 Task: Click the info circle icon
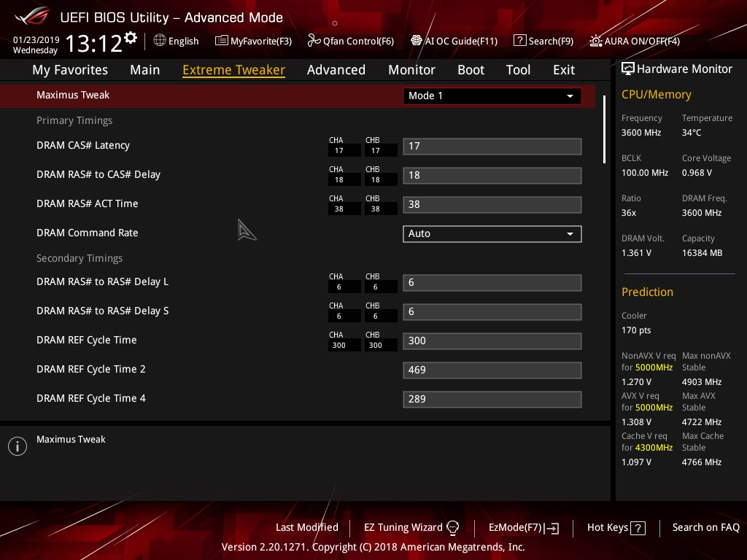[18, 446]
